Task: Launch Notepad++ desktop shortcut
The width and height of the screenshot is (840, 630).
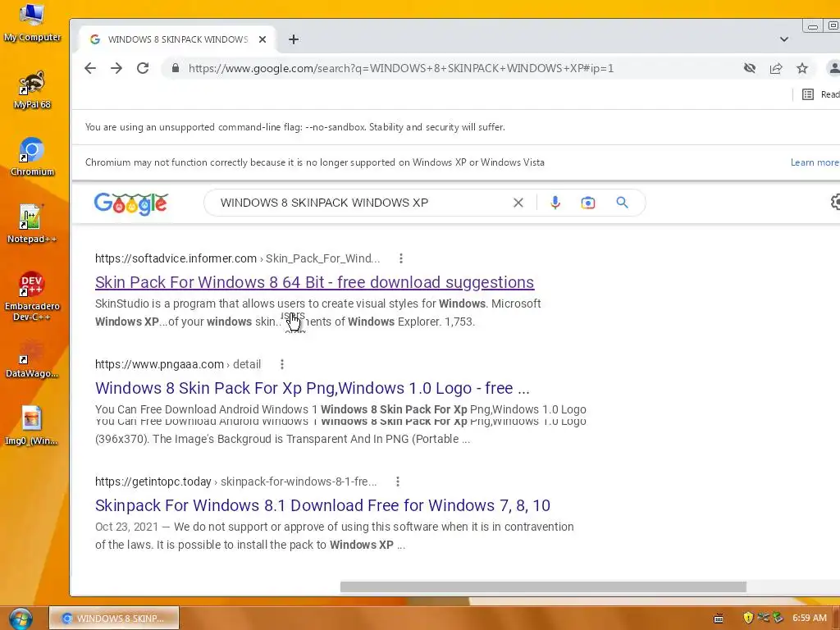Action: (x=32, y=224)
